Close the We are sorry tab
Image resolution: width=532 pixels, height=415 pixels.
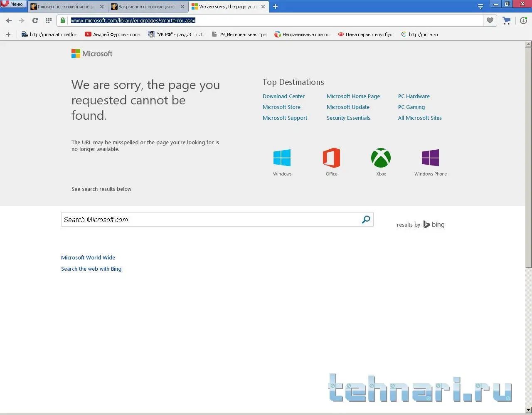[263, 7]
